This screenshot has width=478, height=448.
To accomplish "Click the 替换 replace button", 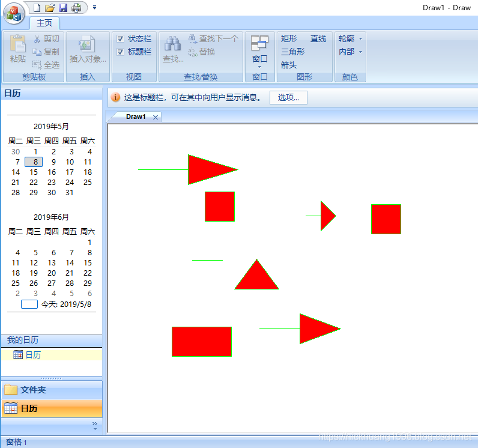I will click(202, 52).
